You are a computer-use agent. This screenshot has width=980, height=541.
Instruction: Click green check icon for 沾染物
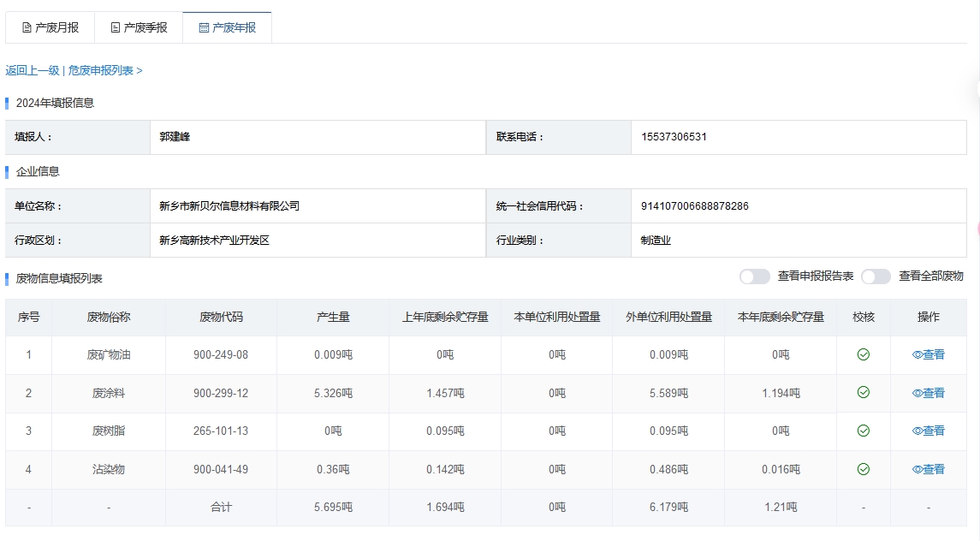[863, 469]
